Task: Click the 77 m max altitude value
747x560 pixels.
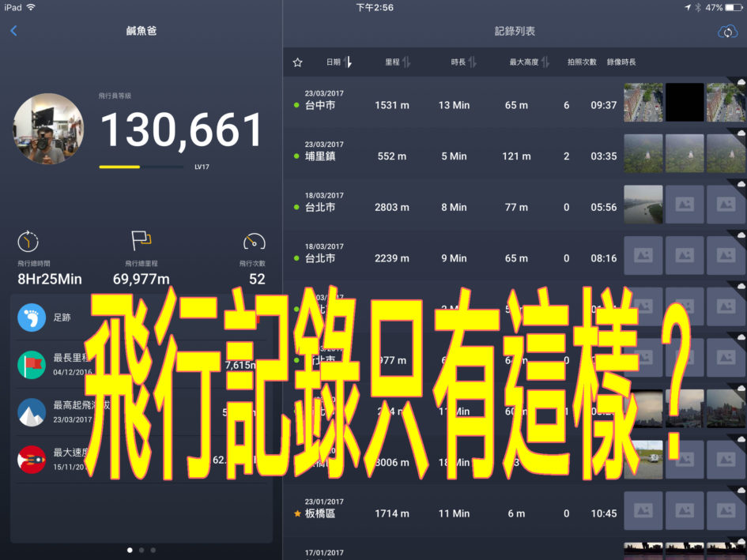Action: pos(516,207)
